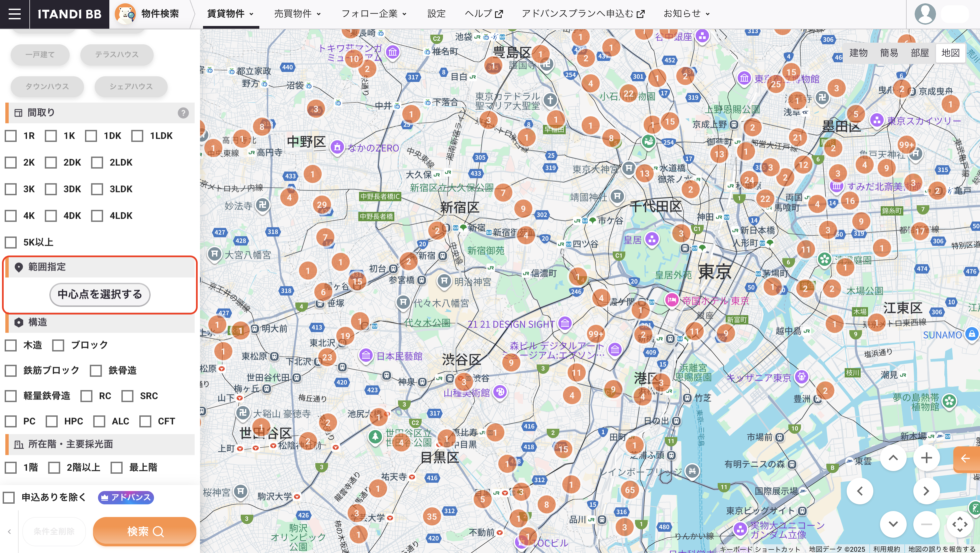
Task: Check the 鉄骨造 structure checkbox
Action: click(x=95, y=370)
